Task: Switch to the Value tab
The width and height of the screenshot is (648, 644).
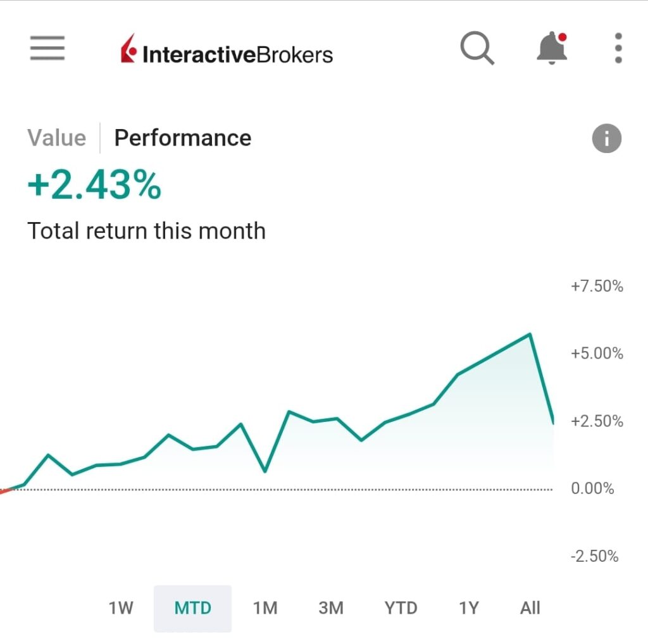Action: [57, 138]
